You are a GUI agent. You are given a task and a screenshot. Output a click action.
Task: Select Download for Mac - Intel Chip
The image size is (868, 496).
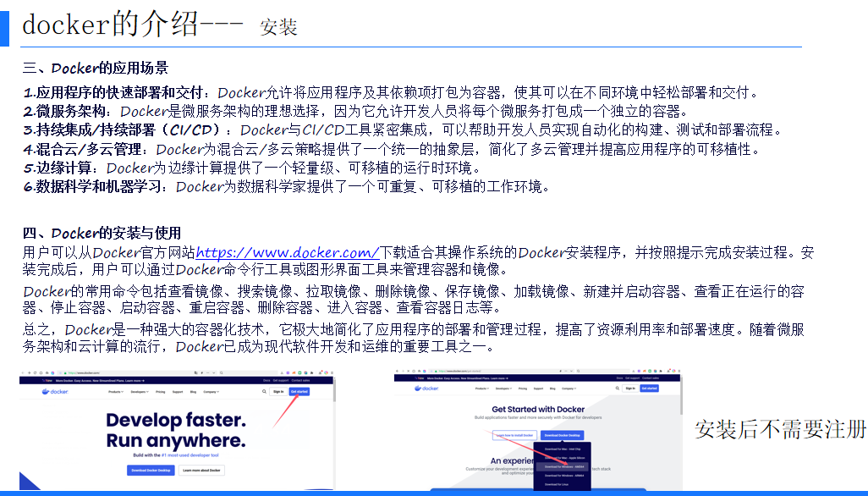point(563,449)
